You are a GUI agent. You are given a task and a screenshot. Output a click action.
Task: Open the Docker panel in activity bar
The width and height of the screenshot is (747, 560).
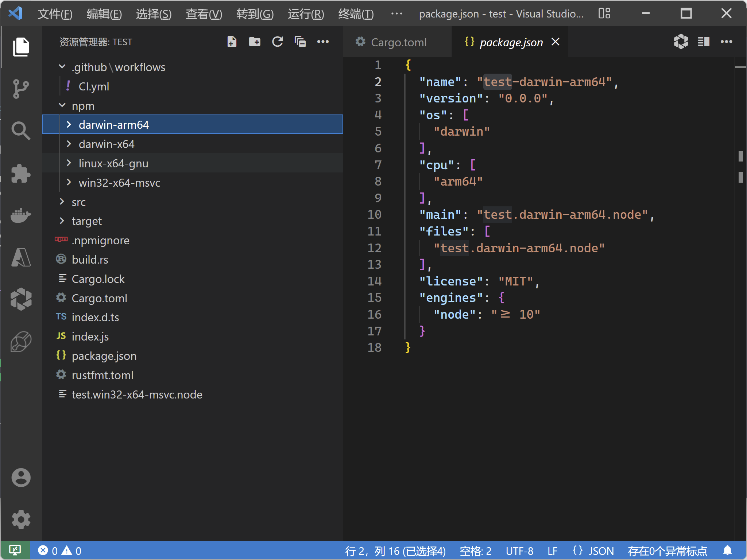point(21,215)
